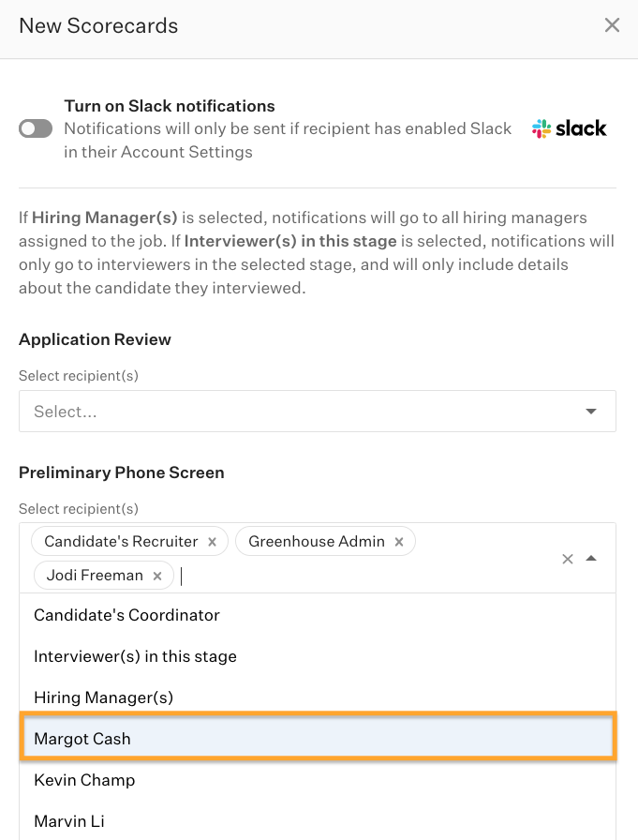Choose Marvin Li from dropdown
The width and height of the screenshot is (638, 840).
69,821
